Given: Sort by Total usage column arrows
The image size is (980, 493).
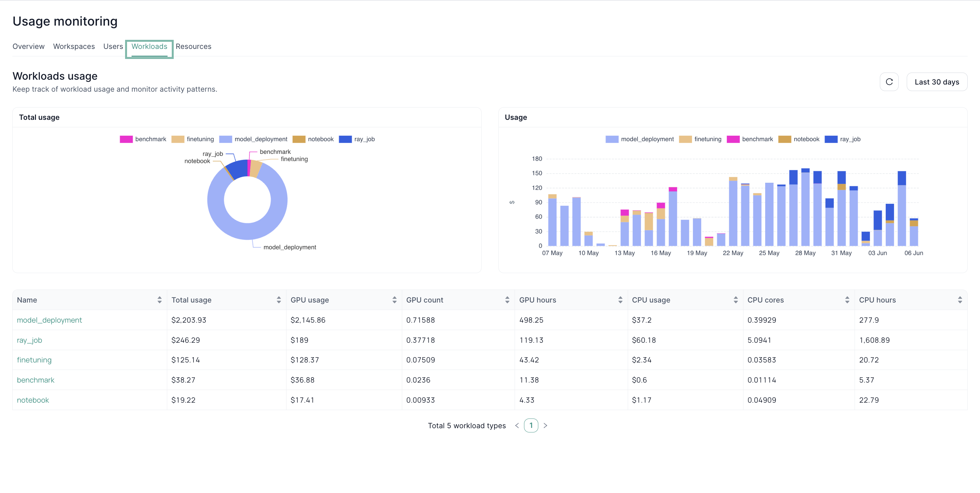Looking at the screenshot, I should 278,300.
